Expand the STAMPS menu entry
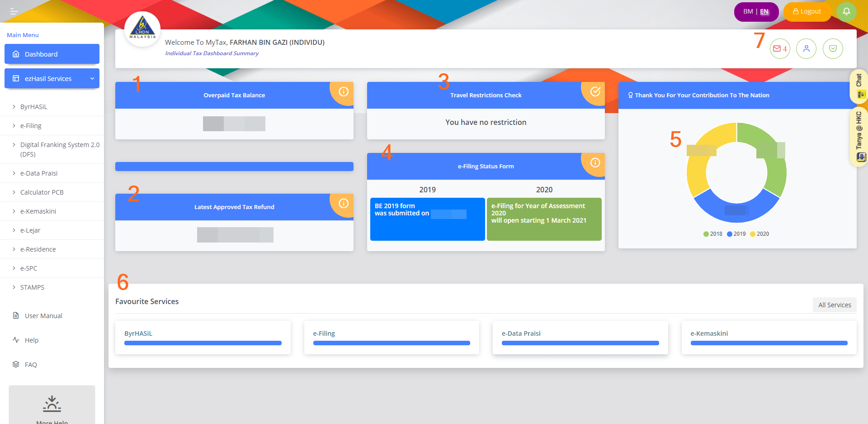Viewport: 868px width, 424px height. pos(32,287)
